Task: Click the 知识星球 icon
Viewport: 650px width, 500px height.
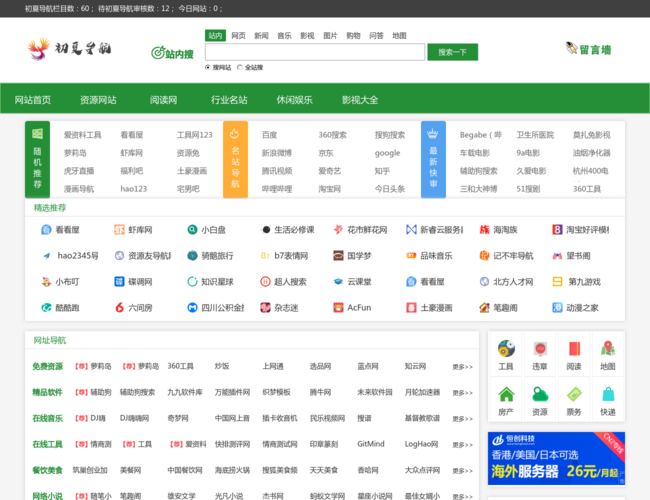Action: tap(192, 282)
